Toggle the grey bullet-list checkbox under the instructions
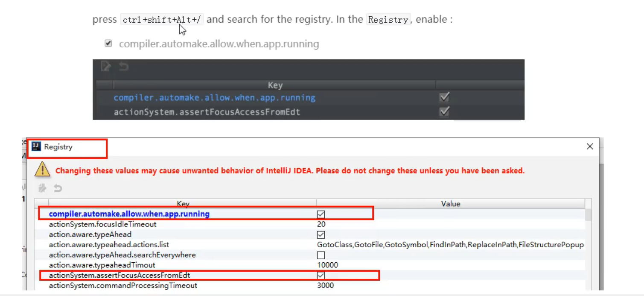Image resolution: width=644 pixels, height=296 pixels. 108,43
